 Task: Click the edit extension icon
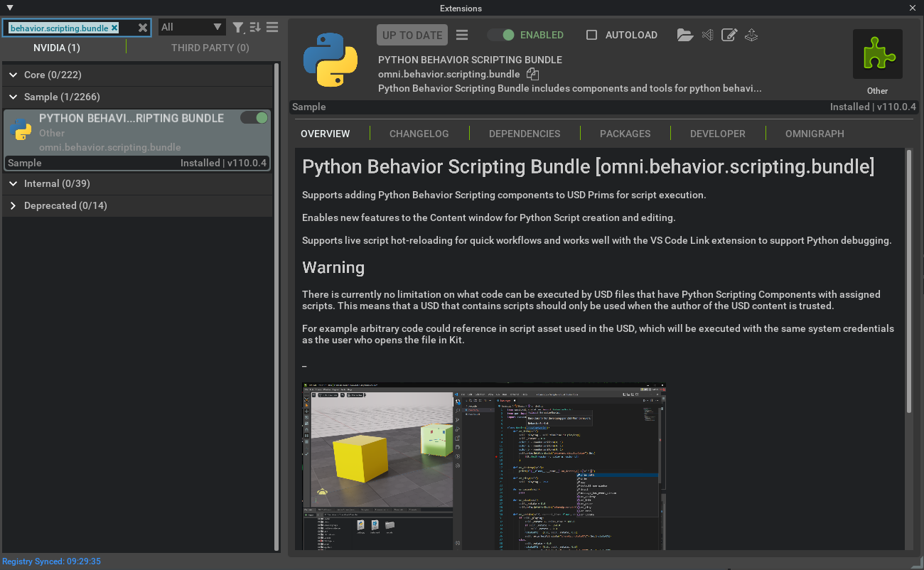coord(729,34)
